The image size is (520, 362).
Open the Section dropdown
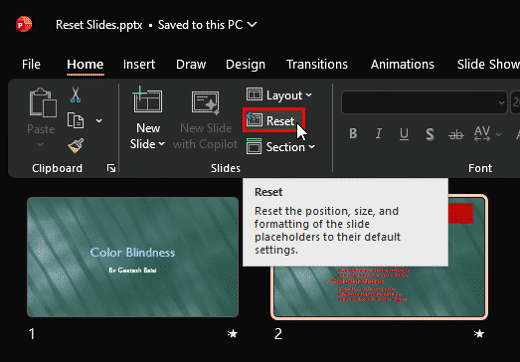point(280,147)
